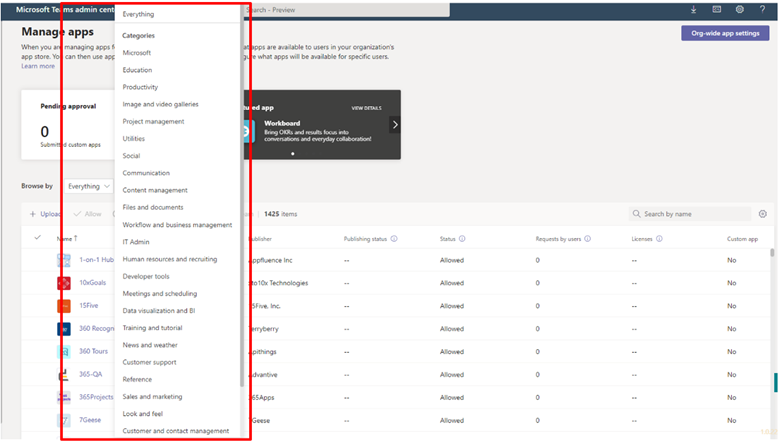The width and height of the screenshot is (781, 442).
Task: Click the Search by name field
Action: (x=690, y=214)
